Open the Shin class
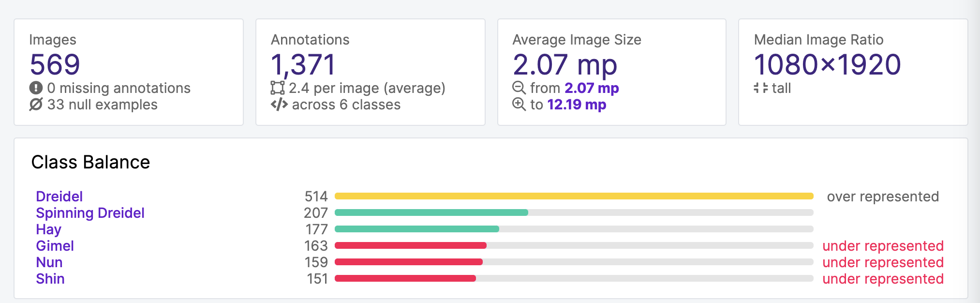This screenshot has width=980, height=303. [50, 279]
